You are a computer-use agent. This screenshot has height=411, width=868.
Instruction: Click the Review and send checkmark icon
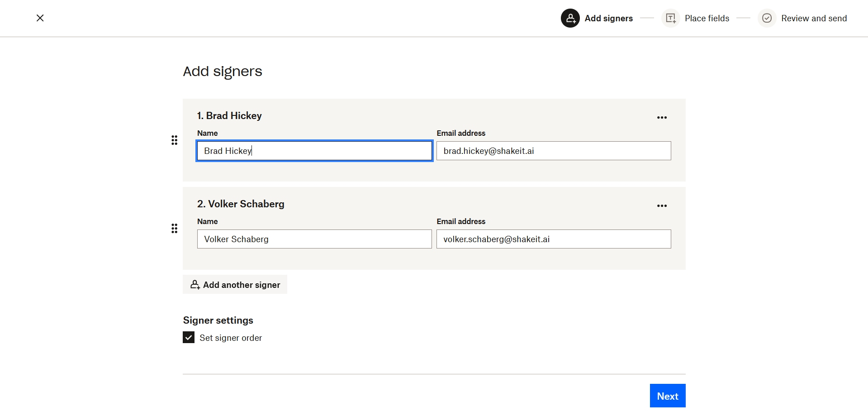point(767,18)
